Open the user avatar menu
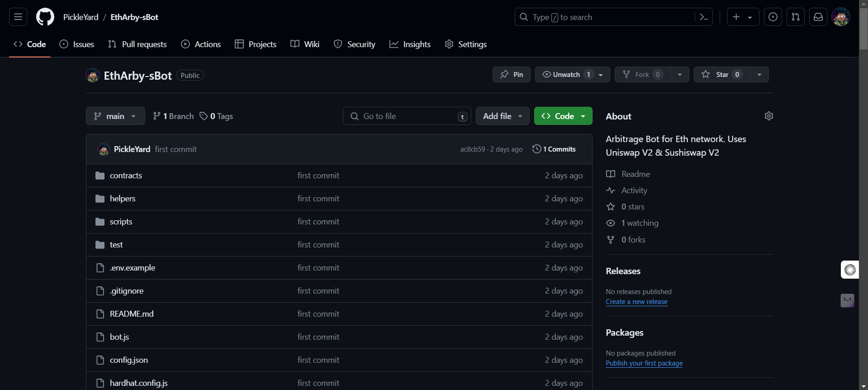The width and height of the screenshot is (868, 390). click(x=841, y=17)
